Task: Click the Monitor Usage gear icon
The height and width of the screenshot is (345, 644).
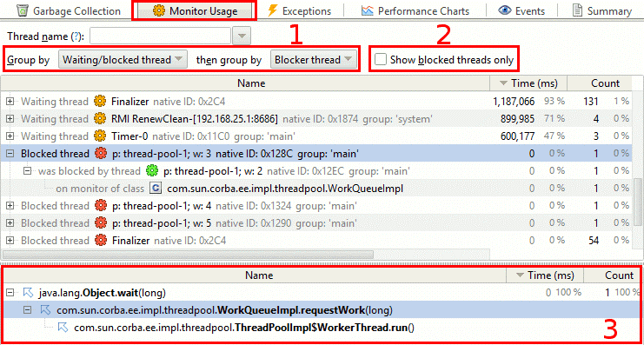Action: click(158, 11)
